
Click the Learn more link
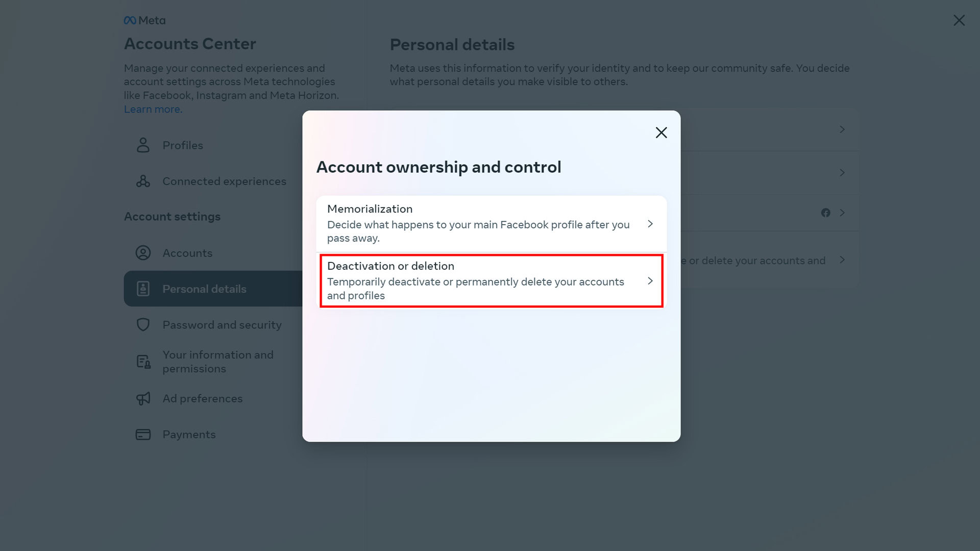(153, 109)
